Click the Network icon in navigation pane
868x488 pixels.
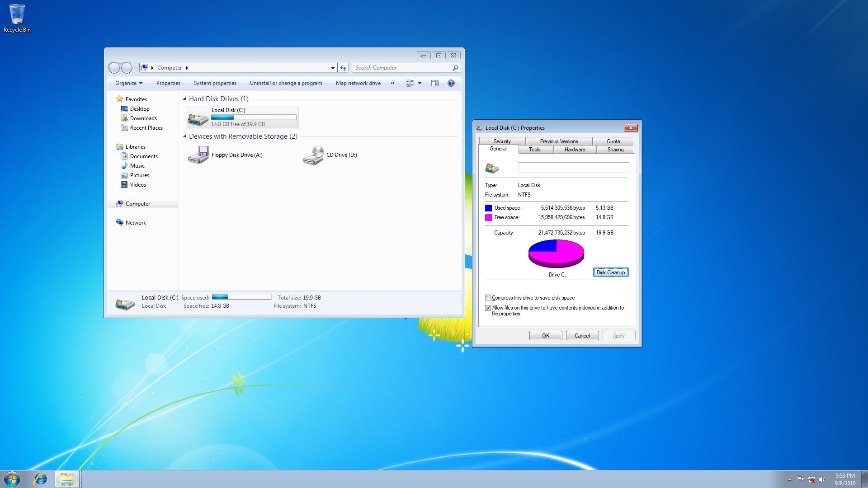[120, 222]
